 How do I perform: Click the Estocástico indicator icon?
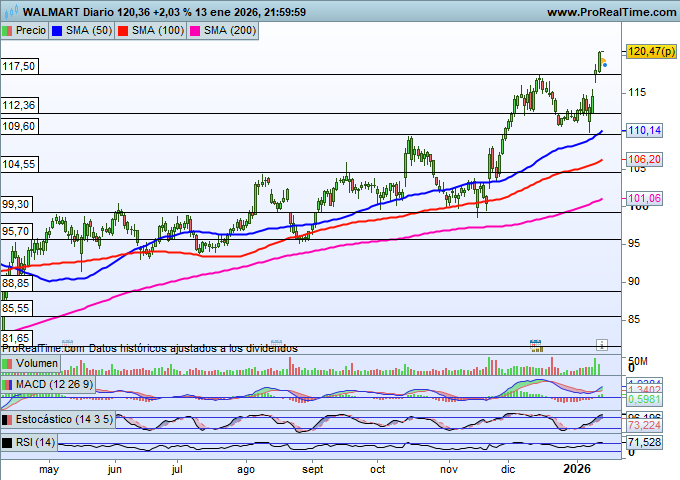pos(8,421)
